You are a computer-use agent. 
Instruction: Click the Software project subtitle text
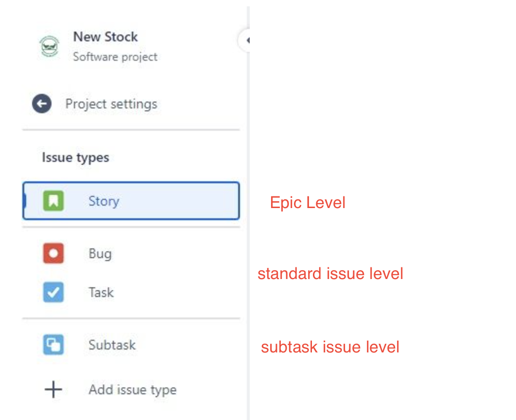(x=115, y=57)
